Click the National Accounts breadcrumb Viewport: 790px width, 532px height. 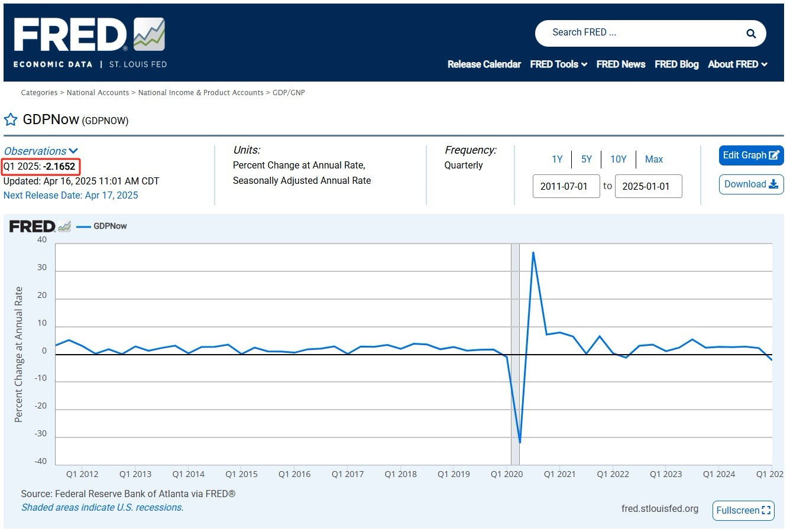tap(98, 93)
